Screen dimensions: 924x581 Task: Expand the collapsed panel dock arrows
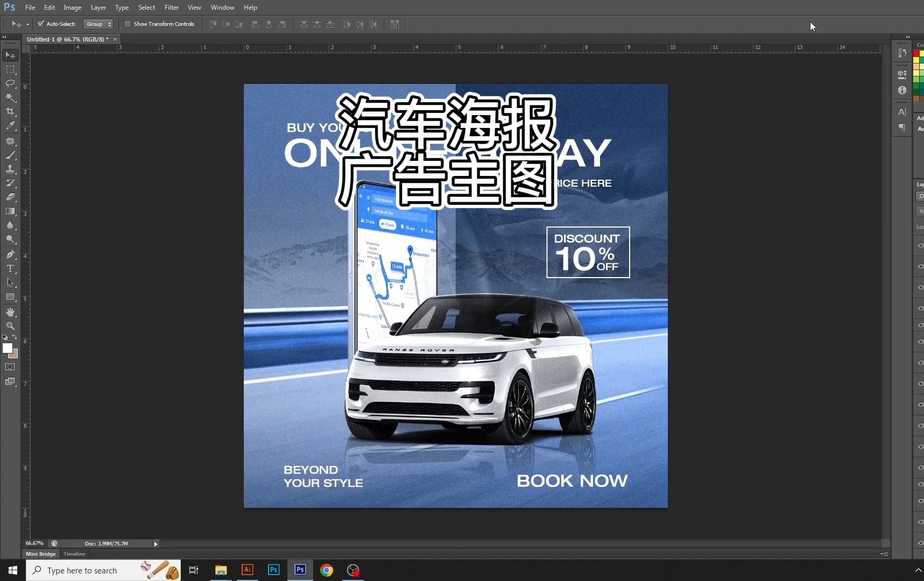click(908, 37)
